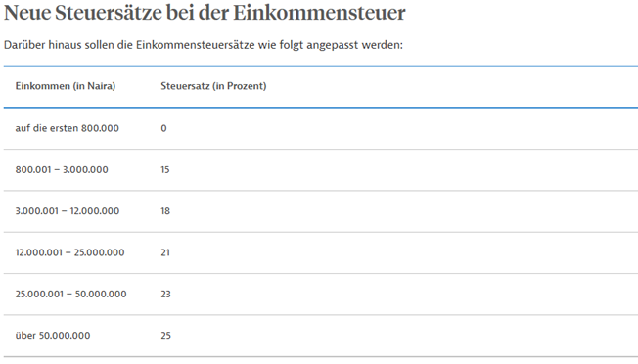Select the Einkommen (in Naira) column header
The height and width of the screenshot is (364, 638).
pyautogui.click(x=66, y=86)
